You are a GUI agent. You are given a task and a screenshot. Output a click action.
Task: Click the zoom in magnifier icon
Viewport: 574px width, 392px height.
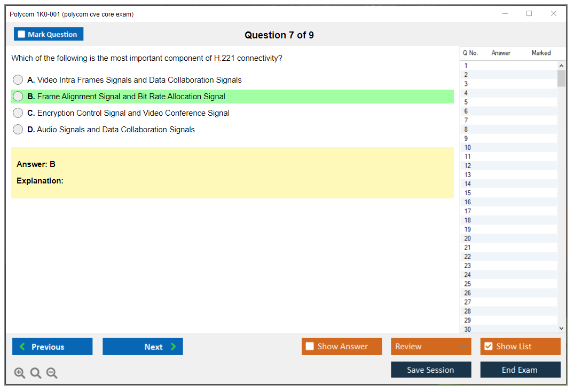[20, 373]
